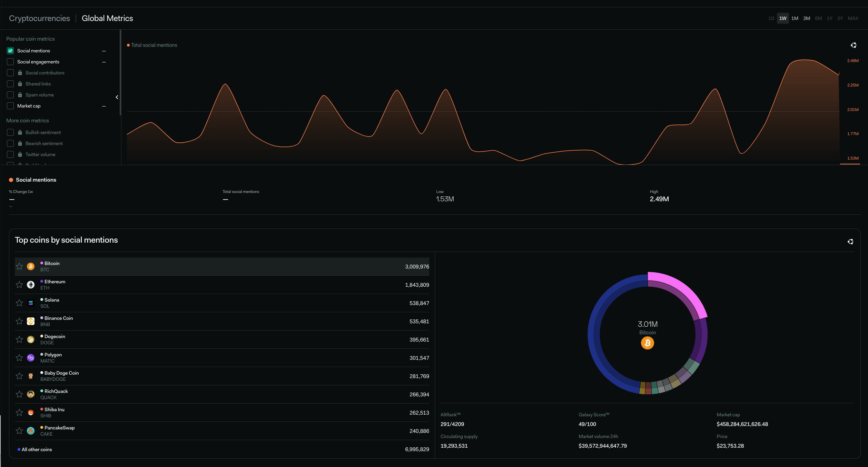Viewport: 868px width, 467px height.
Task: Star Dogecoin as a favorite
Action: tap(19, 339)
